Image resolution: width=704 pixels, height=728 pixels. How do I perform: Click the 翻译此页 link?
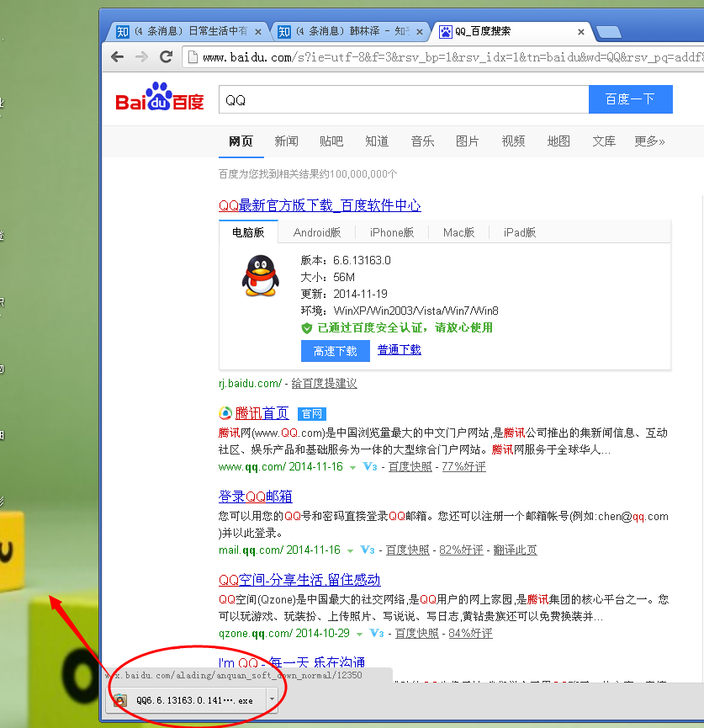point(515,550)
